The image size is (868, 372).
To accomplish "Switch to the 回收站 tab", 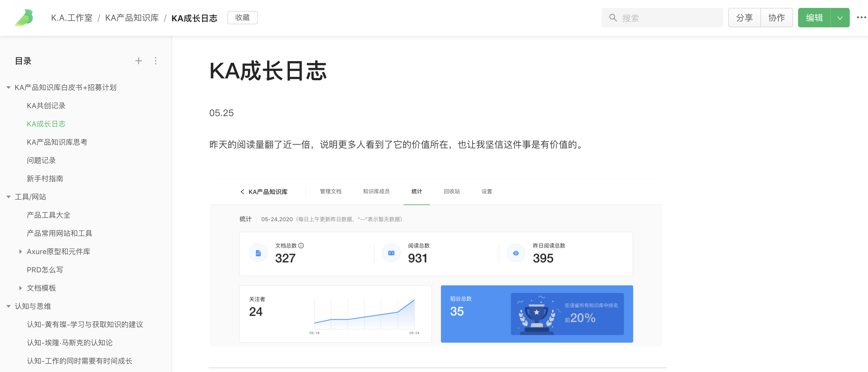I will (452, 191).
